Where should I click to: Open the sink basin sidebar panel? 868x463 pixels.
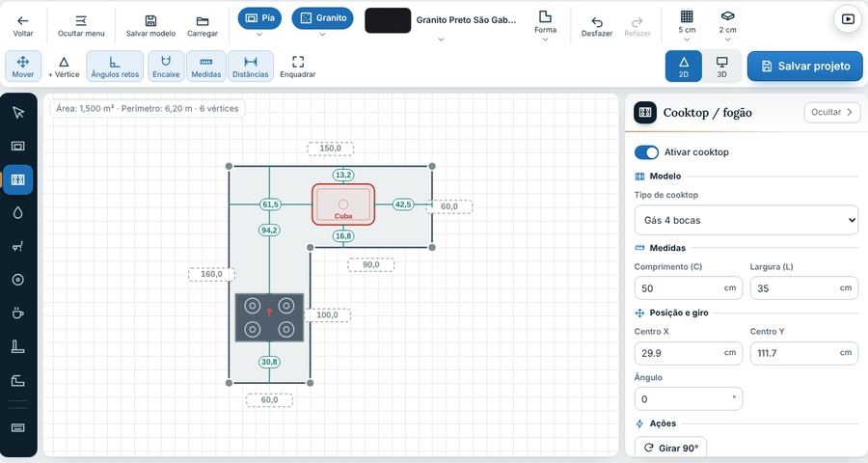[18, 147]
